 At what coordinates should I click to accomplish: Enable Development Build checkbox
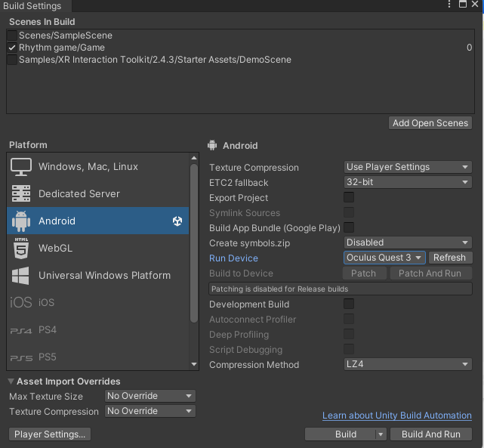(x=349, y=304)
